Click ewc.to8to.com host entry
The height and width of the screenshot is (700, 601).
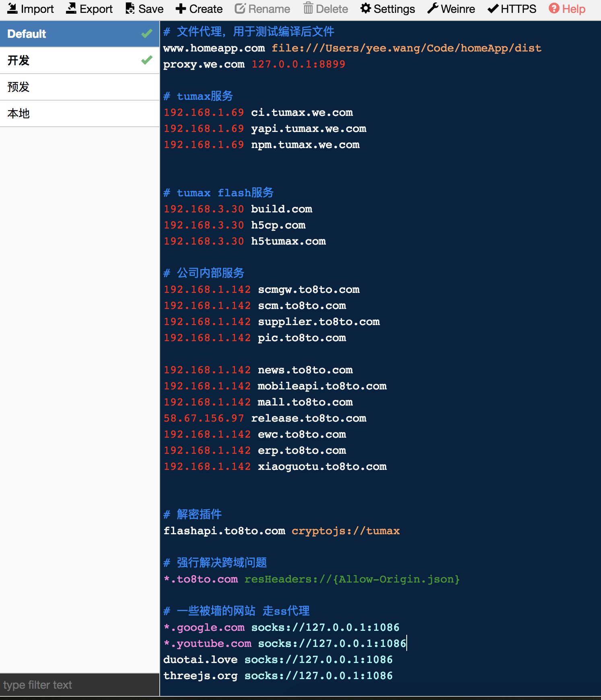pyautogui.click(x=302, y=434)
